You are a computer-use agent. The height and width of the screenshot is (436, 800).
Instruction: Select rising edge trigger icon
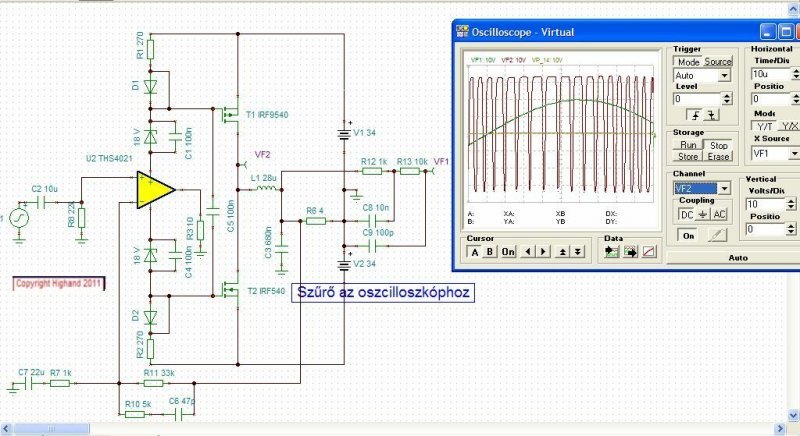(x=695, y=115)
